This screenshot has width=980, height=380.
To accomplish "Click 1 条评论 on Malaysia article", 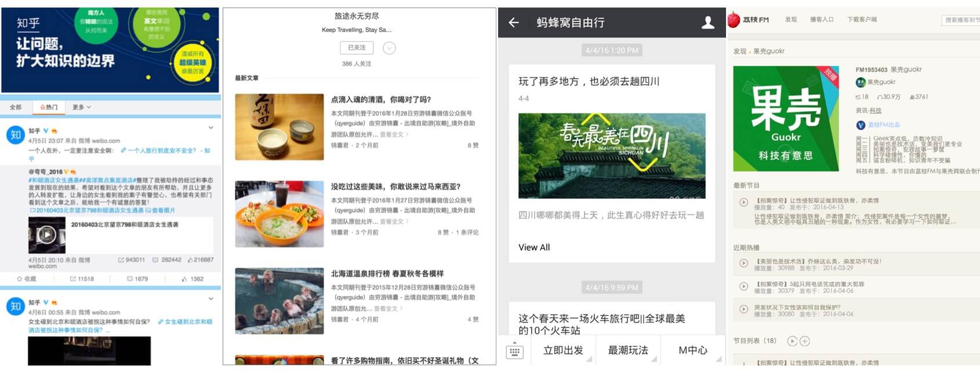I will tap(467, 232).
